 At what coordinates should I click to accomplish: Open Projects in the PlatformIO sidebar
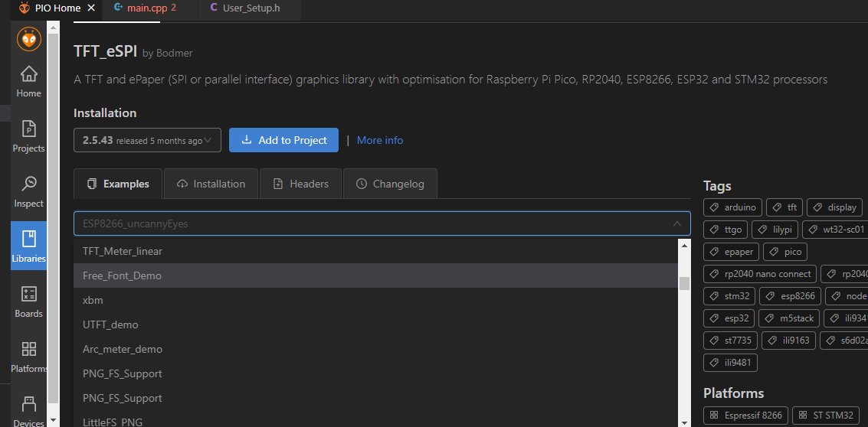pos(29,137)
